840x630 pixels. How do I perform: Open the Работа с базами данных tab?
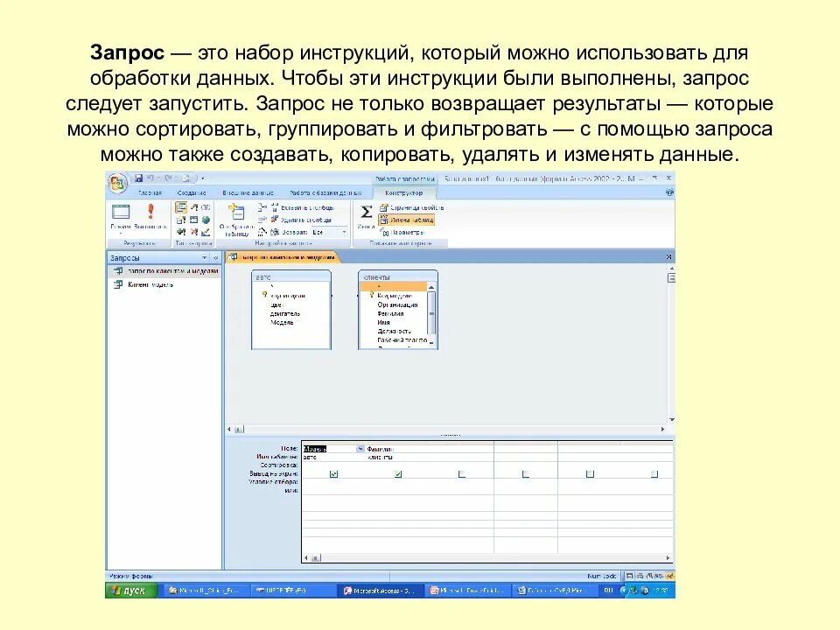(325, 192)
